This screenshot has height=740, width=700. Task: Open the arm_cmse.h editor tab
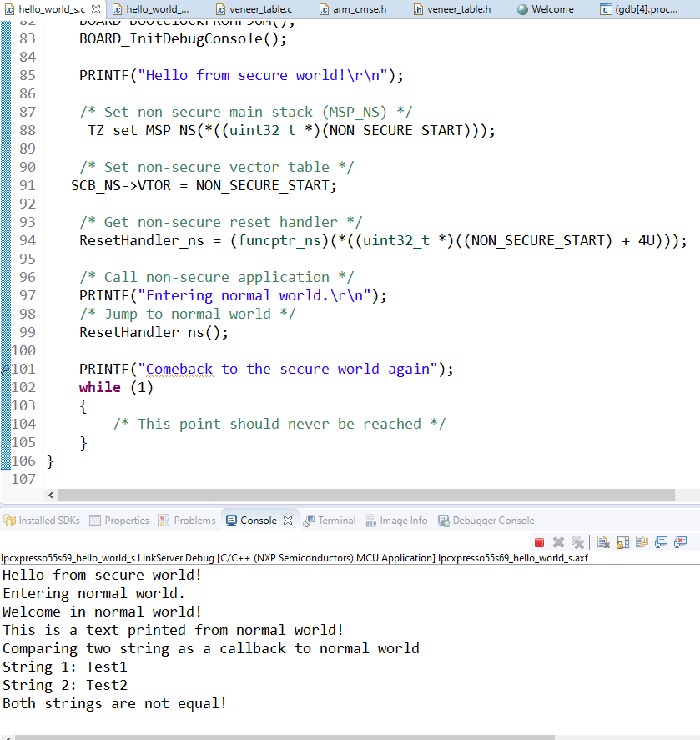pos(353,9)
